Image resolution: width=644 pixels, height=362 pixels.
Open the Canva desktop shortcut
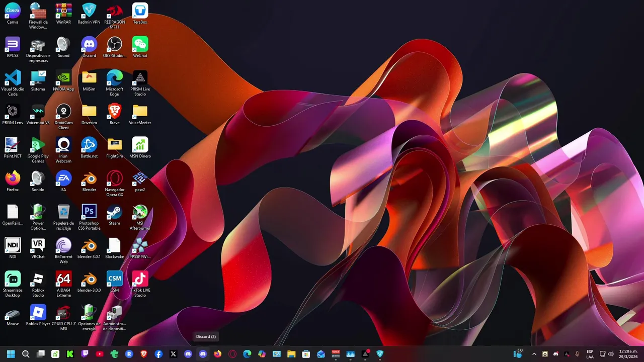(x=13, y=14)
